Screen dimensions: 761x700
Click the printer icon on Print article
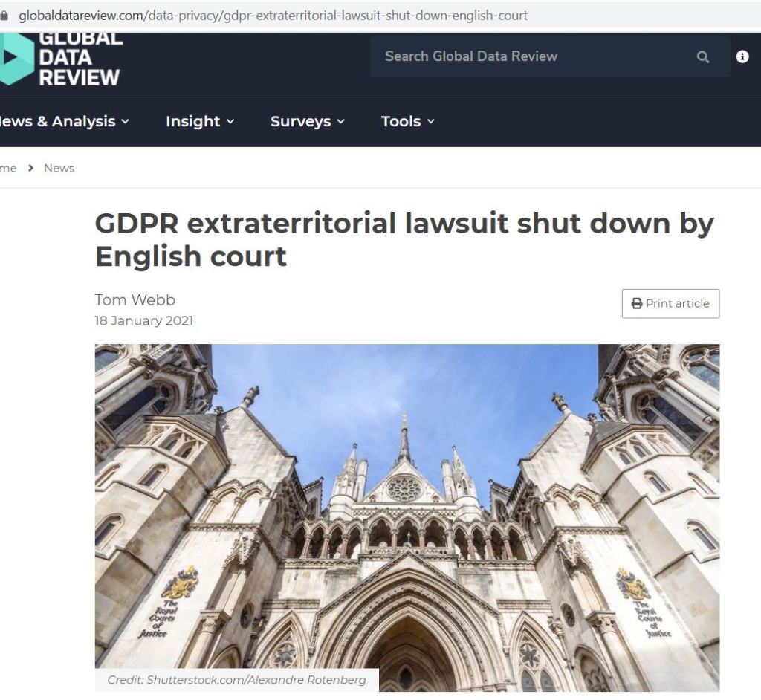pos(637,304)
